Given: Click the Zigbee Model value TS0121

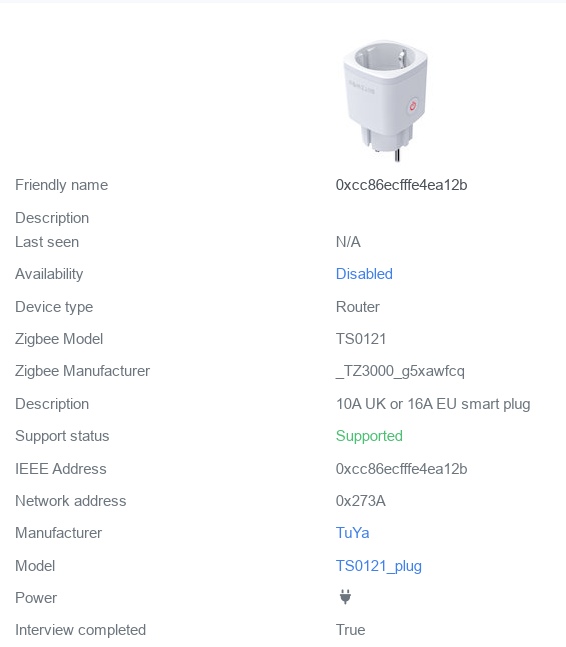Looking at the screenshot, I should click(361, 339).
